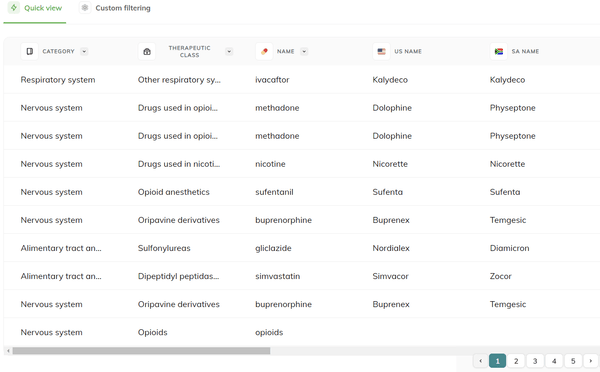Switch to the Quick view tab
The image size is (600, 372).
35,8
